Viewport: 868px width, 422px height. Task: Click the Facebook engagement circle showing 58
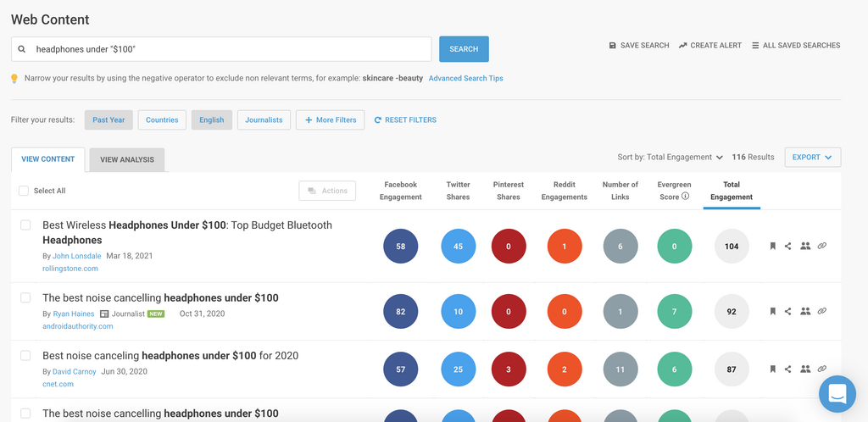click(x=400, y=247)
